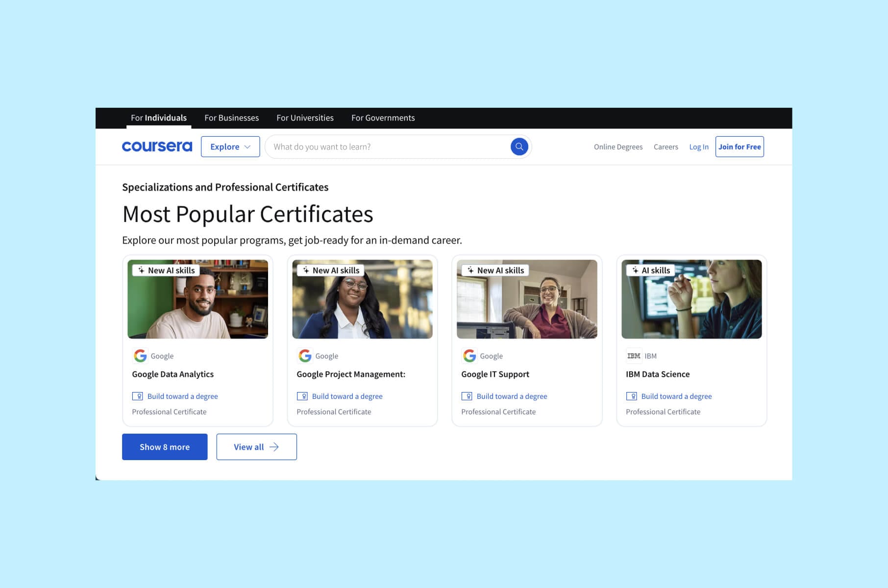Viewport: 888px width, 588px height.
Task: Open the Google IT Support card photo
Action: click(527, 299)
